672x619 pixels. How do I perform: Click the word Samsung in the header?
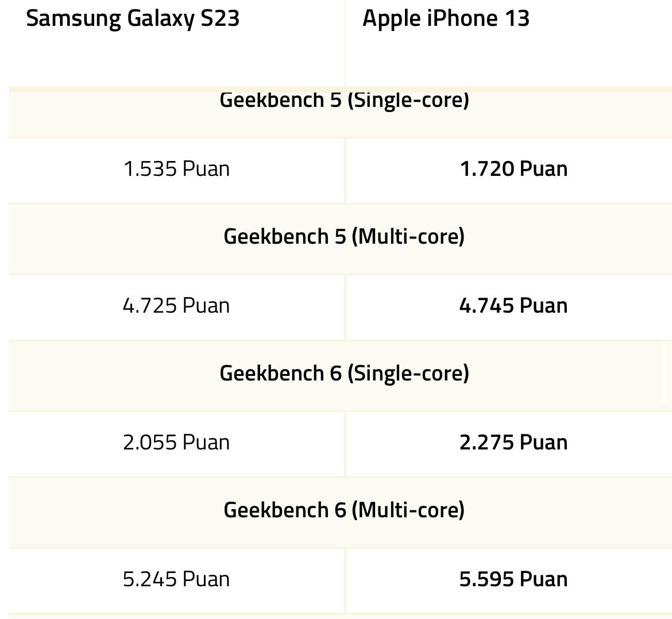click(74, 20)
